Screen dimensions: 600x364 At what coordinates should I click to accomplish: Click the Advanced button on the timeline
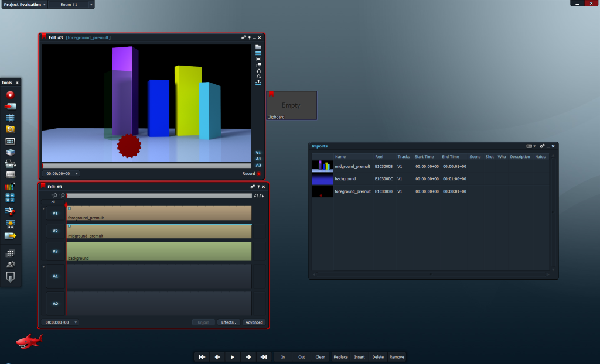coord(254,322)
